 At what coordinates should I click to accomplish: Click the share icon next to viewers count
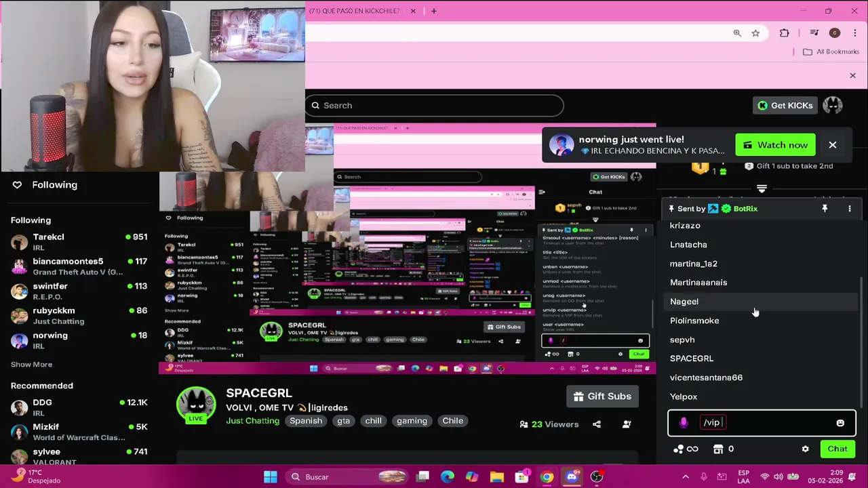(597, 424)
